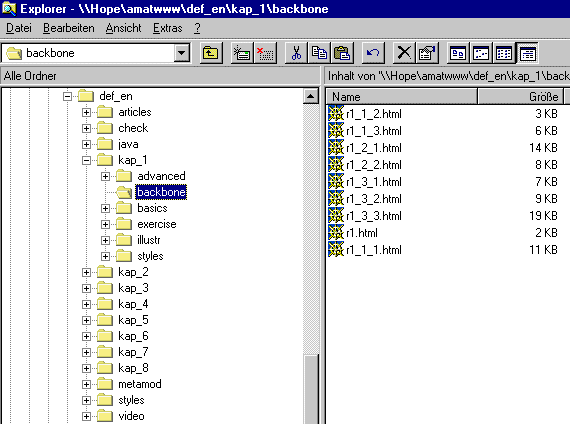The height and width of the screenshot is (424, 570).
Task: Open Properties via the toolbar icon
Action: click(427, 53)
